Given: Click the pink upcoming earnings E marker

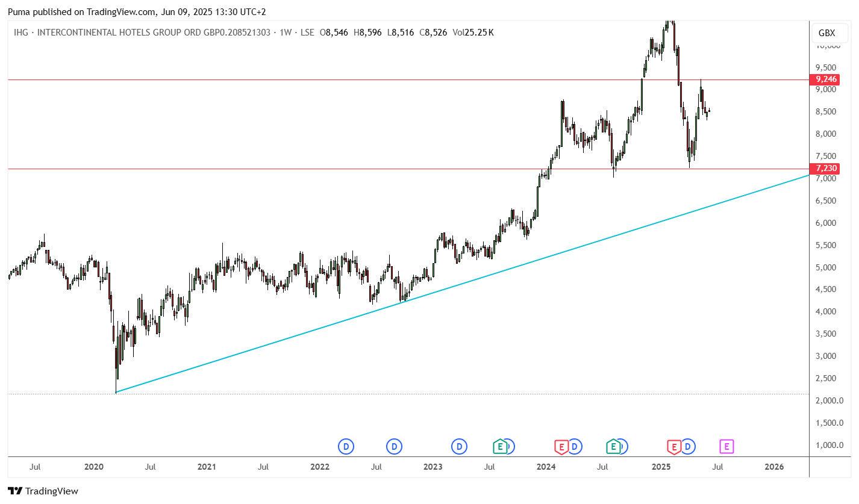Looking at the screenshot, I should coord(726,447).
